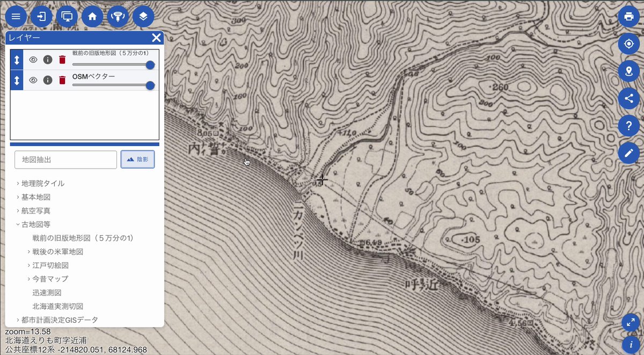Click the zoom=13.58 readout
The width and height of the screenshot is (644, 355).
tap(28, 331)
